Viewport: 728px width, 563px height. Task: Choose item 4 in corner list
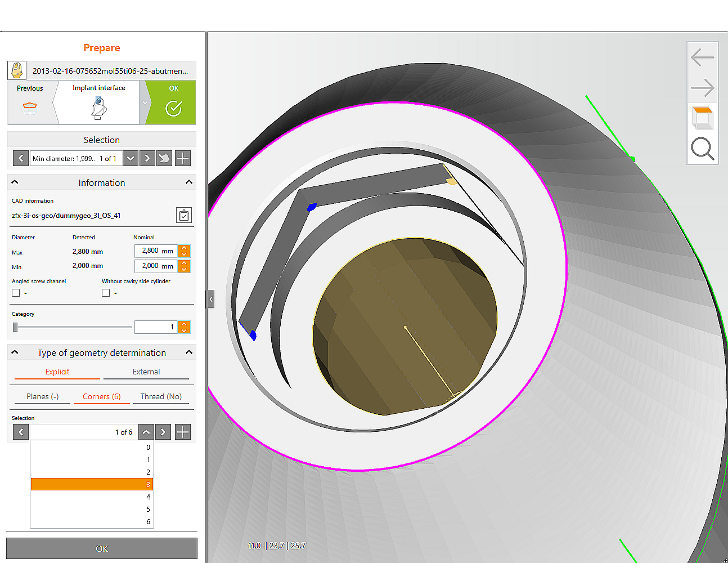pos(92,497)
